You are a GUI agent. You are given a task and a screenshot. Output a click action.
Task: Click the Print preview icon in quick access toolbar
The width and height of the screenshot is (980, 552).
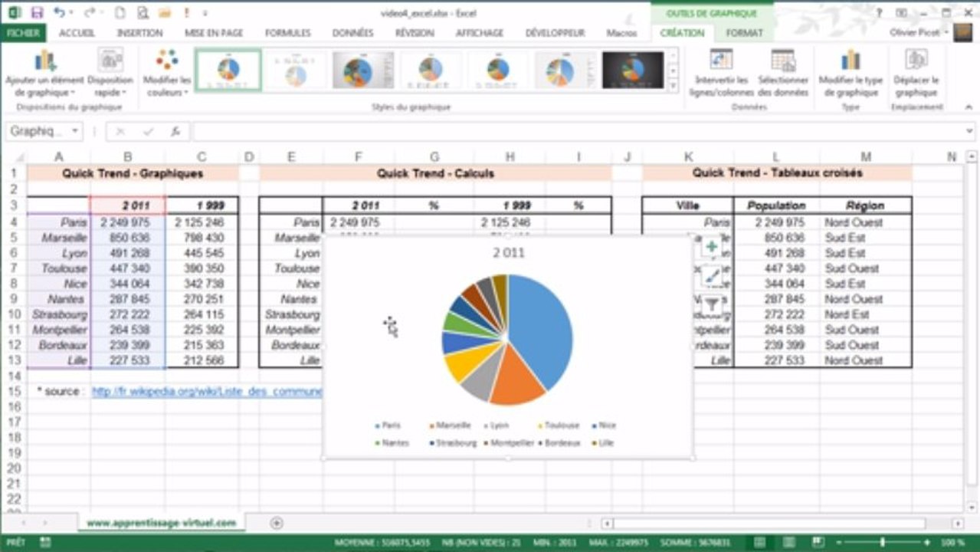tap(143, 13)
